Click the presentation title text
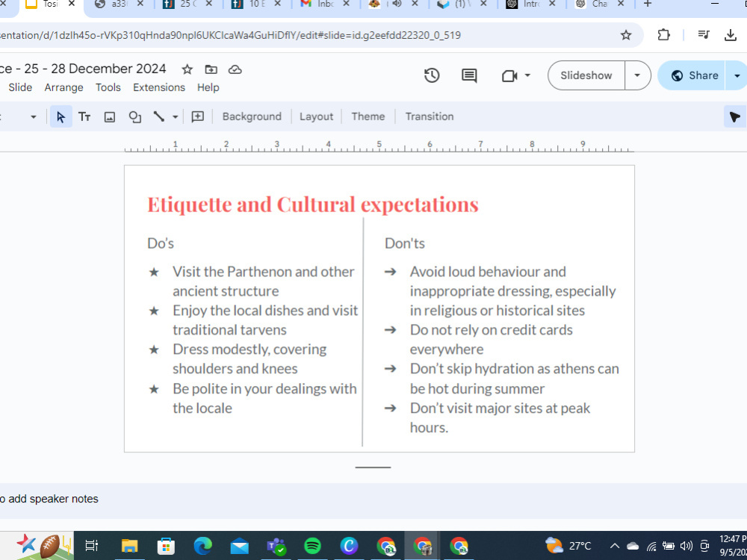Image resolution: width=747 pixels, height=560 pixels. pyautogui.click(x=83, y=69)
